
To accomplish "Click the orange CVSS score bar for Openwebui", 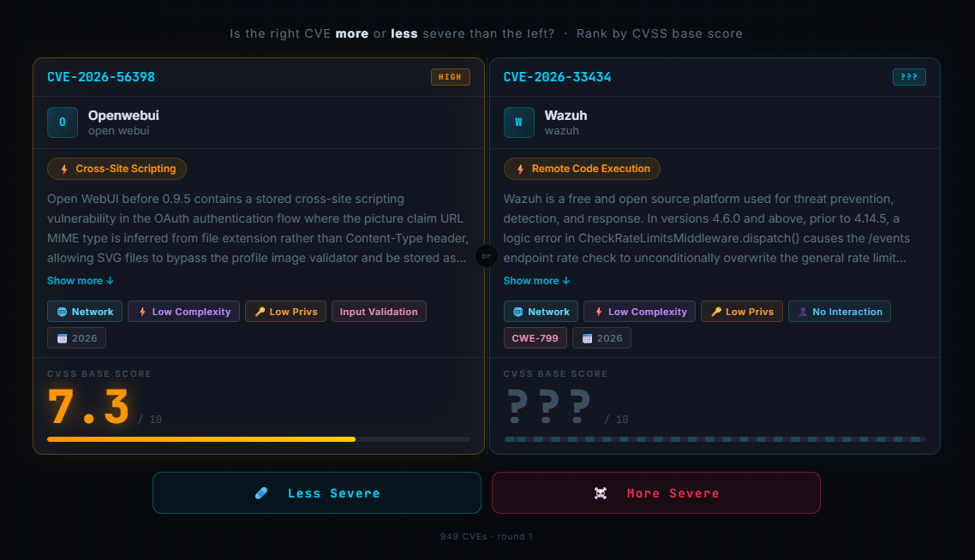I will tap(201, 439).
